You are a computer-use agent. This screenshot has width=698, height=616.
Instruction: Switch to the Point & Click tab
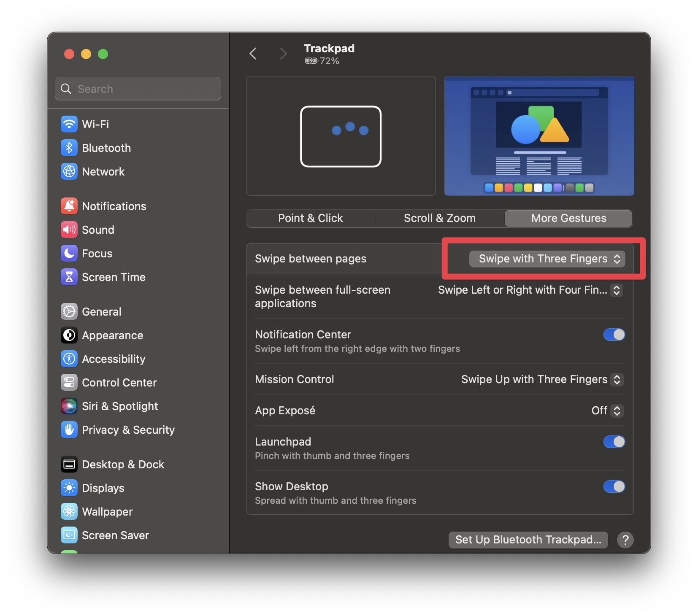tap(310, 218)
